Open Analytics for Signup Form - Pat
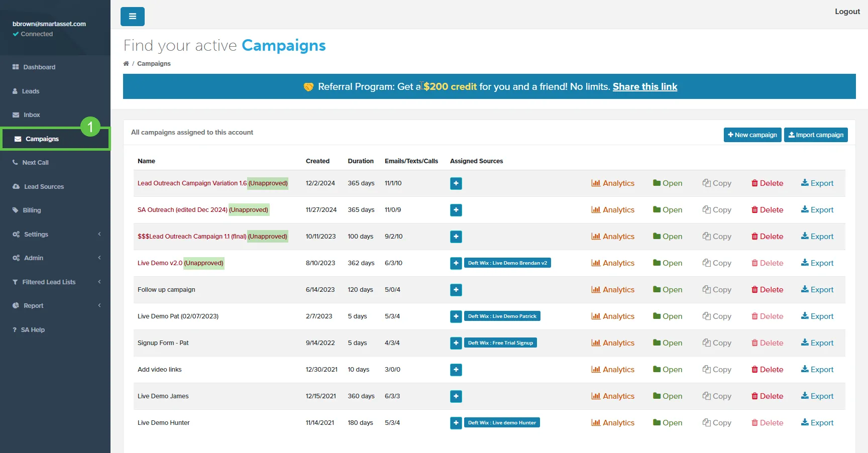The width and height of the screenshot is (868, 453). (x=613, y=343)
